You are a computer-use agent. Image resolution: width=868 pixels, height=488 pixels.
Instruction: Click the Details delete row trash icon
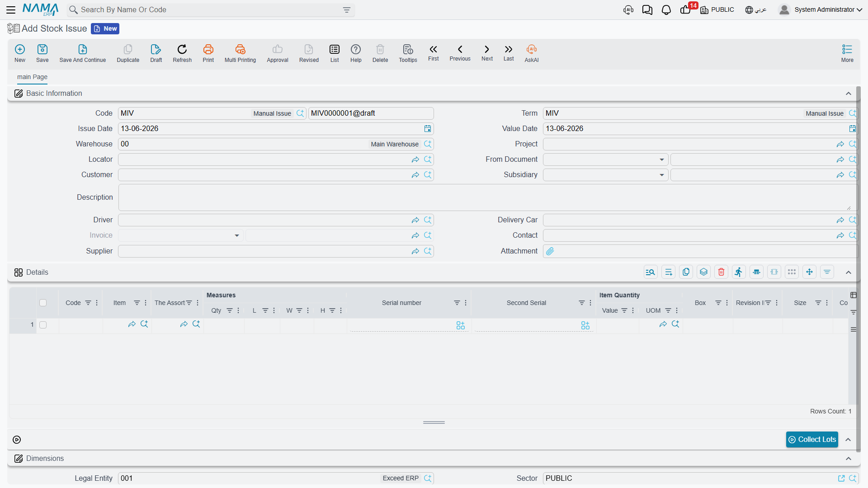(x=722, y=272)
